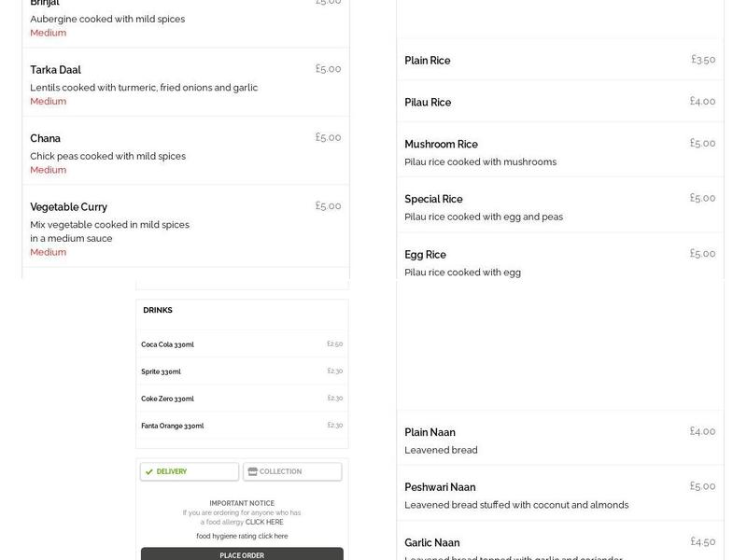The image size is (747, 560).
Task: Click the Collection store icon
Action: click(x=252, y=471)
